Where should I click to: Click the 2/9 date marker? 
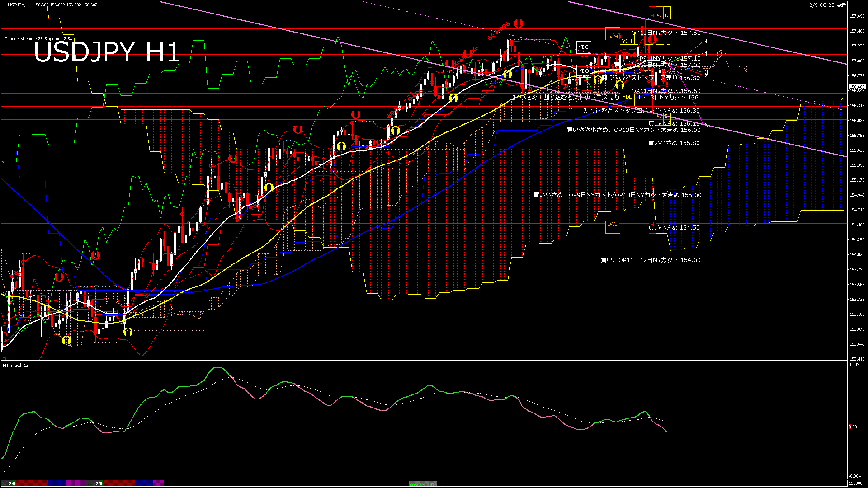(99, 483)
